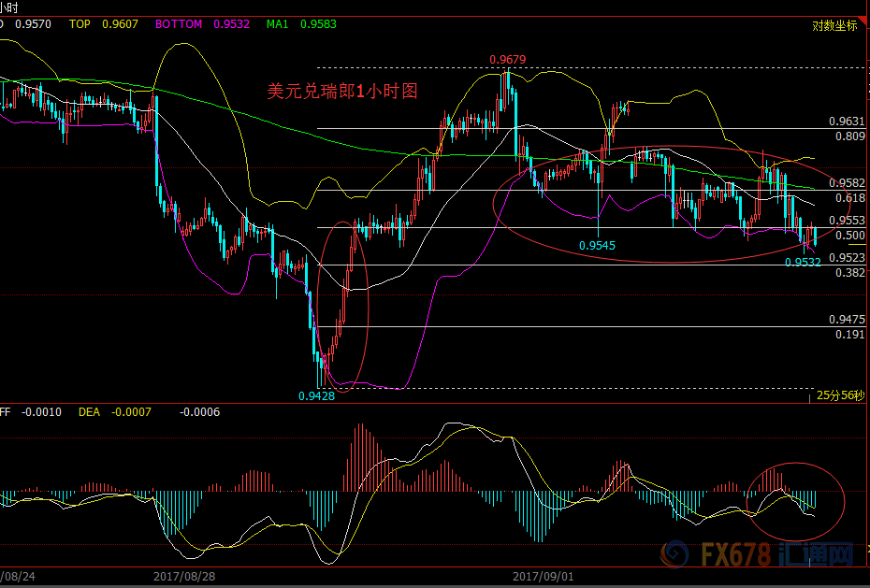Click the 25分56秒 countdown timer
The height and width of the screenshot is (588, 870).
tap(841, 395)
